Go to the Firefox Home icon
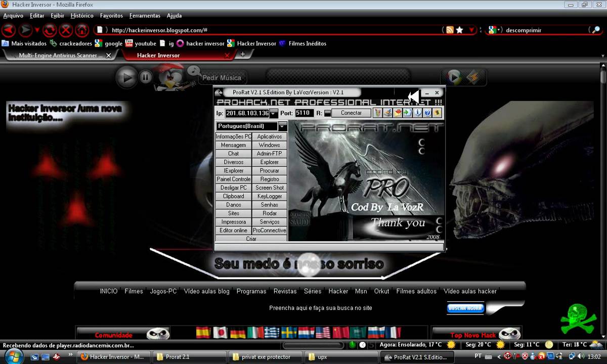Image resolution: width=607 pixels, height=364 pixels. pos(82,30)
